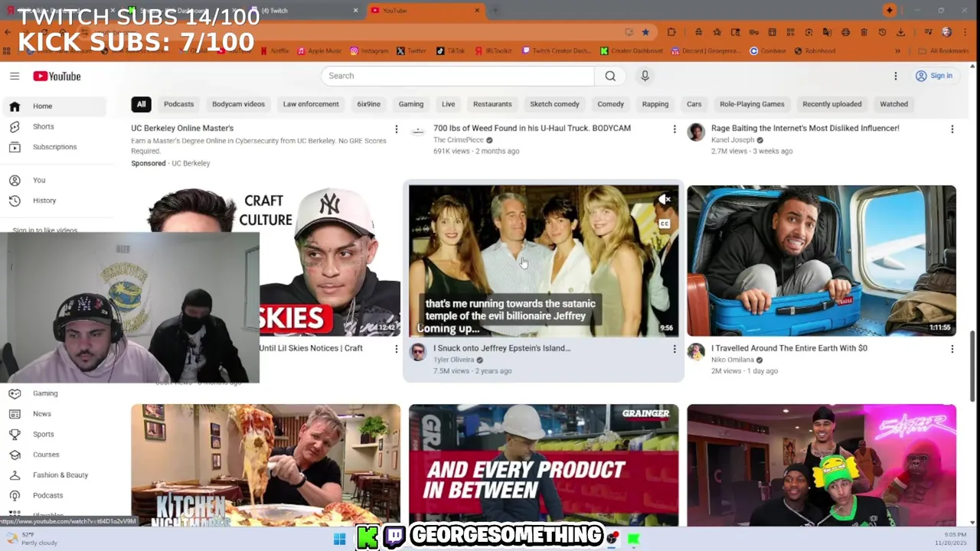The image size is (980, 551).
Task: Select the Podcasts filter chip
Action: pyautogui.click(x=178, y=104)
